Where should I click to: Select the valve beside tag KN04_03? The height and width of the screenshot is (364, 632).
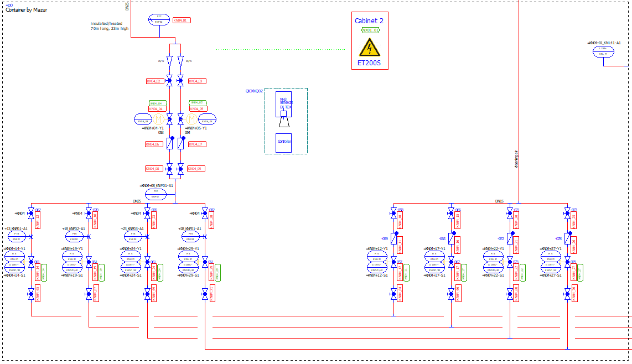pyautogui.click(x=180, y=81)
